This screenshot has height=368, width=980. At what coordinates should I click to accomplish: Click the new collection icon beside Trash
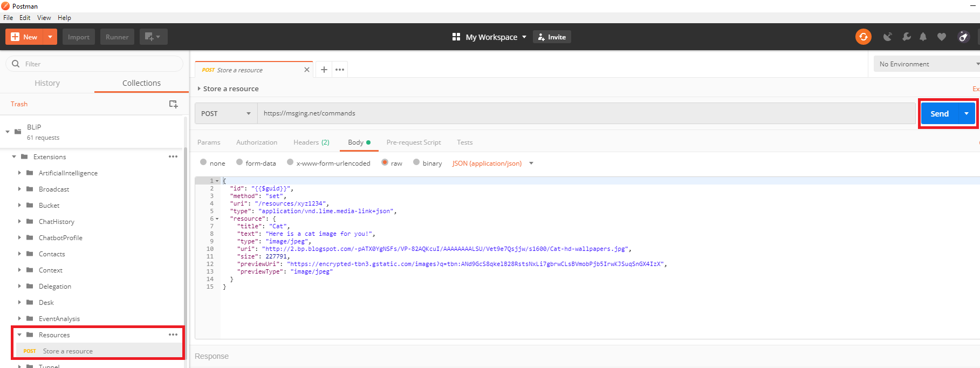[173, 104]
